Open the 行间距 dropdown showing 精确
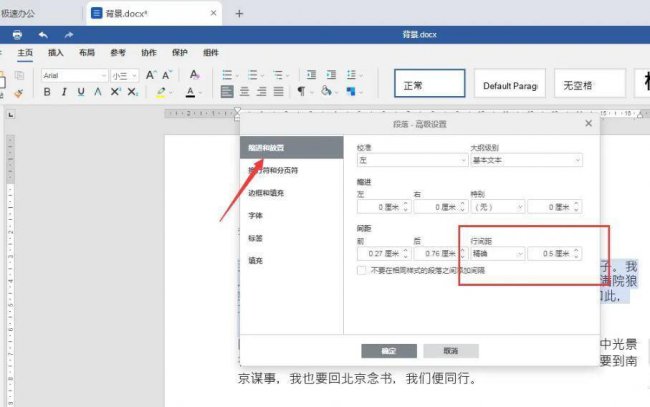This screenshot has height=407, width=650. [x=498, y=253]
